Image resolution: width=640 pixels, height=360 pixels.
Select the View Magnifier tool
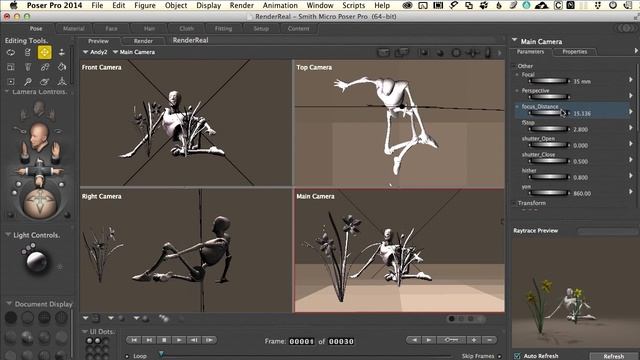click(27, 82)
